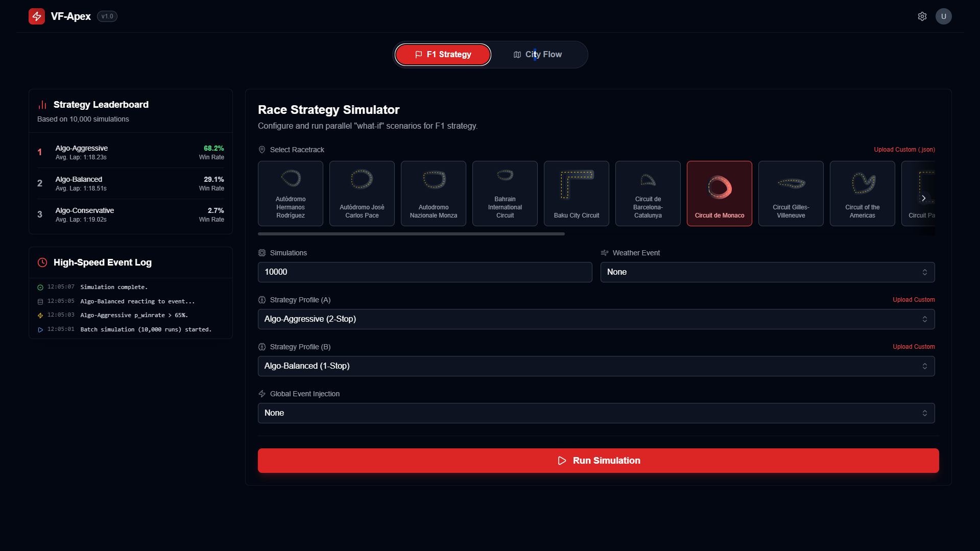Image resolution: width=980 pixels, height=551 pixels.
Task: Click the icon on Algo-Balanced reacting log entry
Action: 40,302
